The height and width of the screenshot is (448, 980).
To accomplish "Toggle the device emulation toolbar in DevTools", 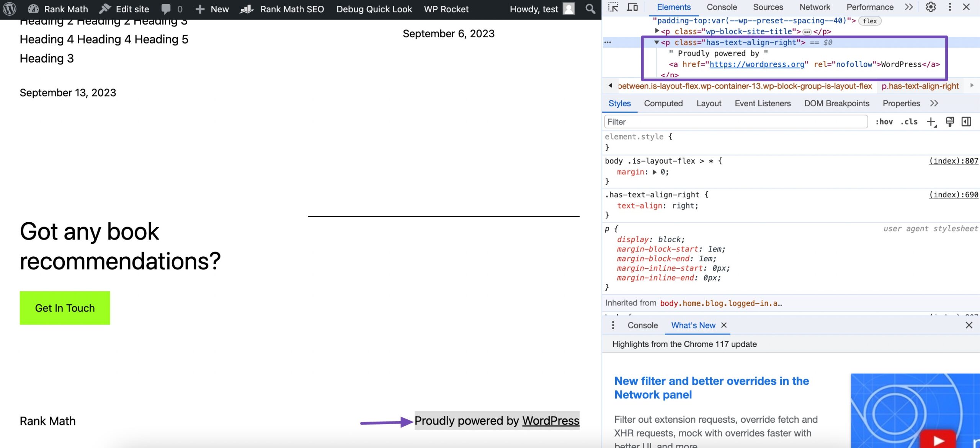I will click(x=632, y=7).
